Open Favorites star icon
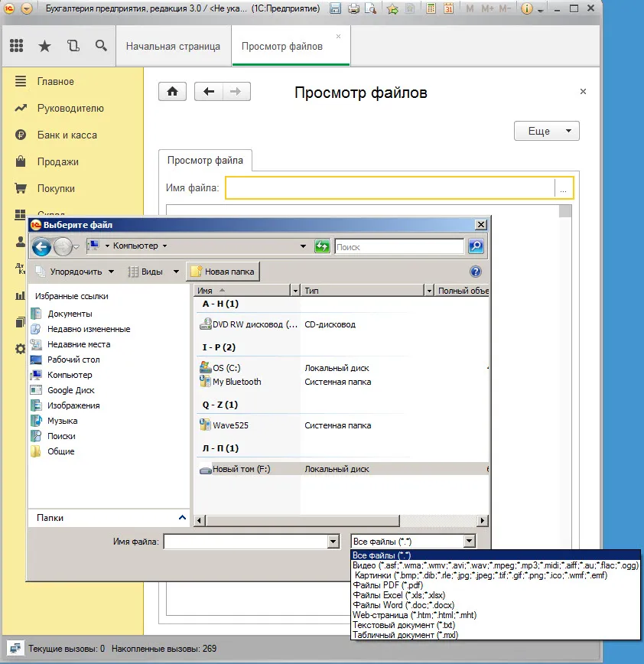644x664 pixels. tap(44, 46)
